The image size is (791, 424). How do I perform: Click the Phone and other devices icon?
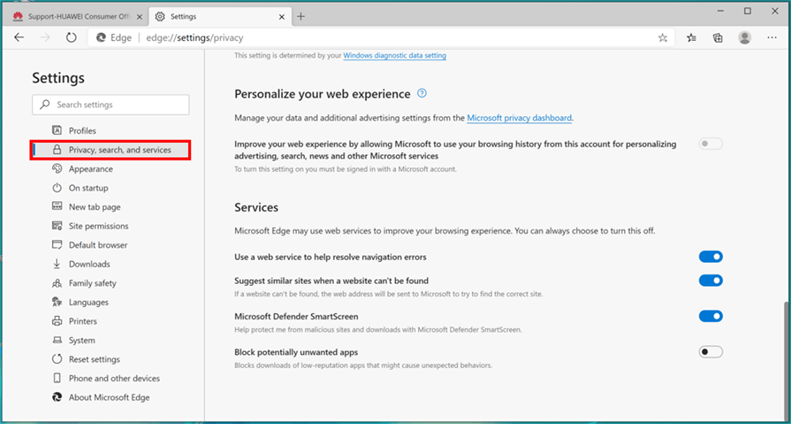[57, 378]
